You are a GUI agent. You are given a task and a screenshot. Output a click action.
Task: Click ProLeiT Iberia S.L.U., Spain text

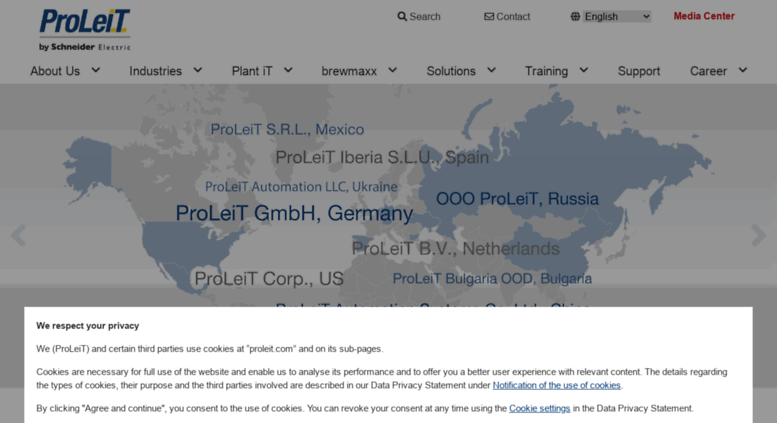382,157
